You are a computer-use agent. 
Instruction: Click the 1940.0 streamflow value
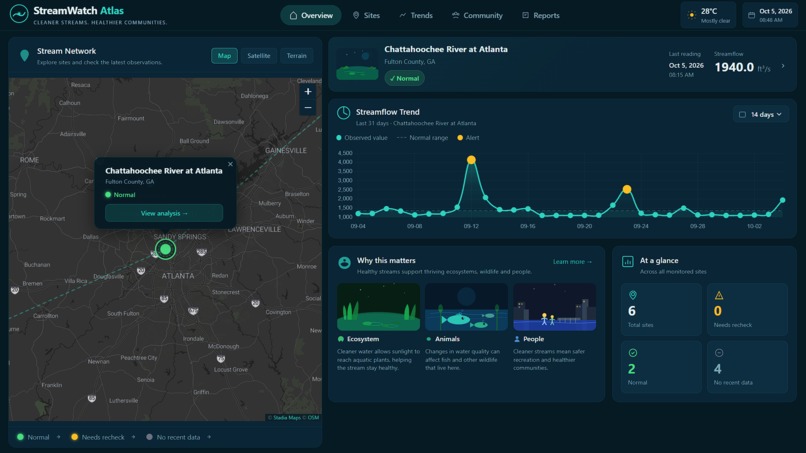[x=734, y=67]
